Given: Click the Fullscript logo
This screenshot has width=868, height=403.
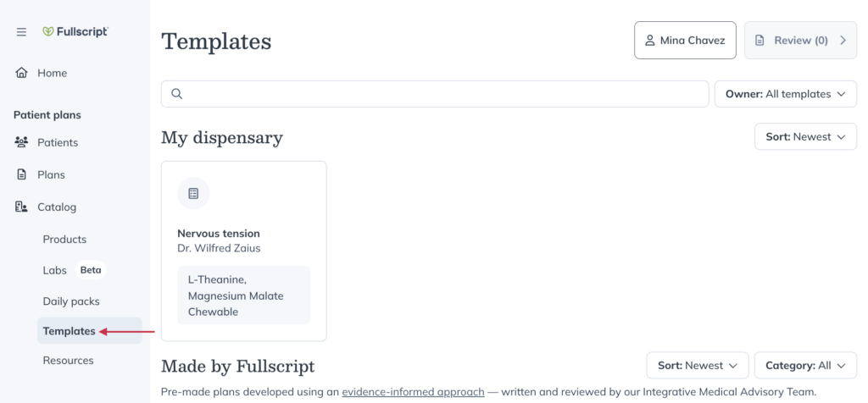Looking at the screenshot, I should pos(75,31).
